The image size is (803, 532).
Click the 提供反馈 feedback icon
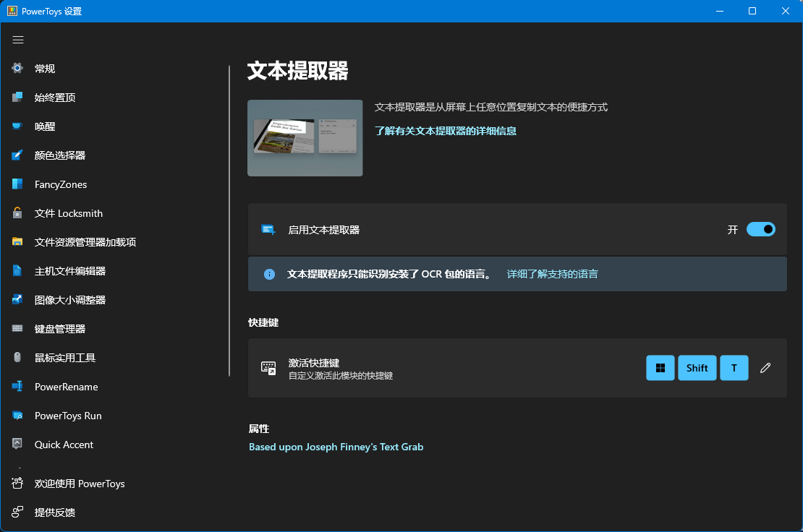pyautogui.click(x=17, y=512)
